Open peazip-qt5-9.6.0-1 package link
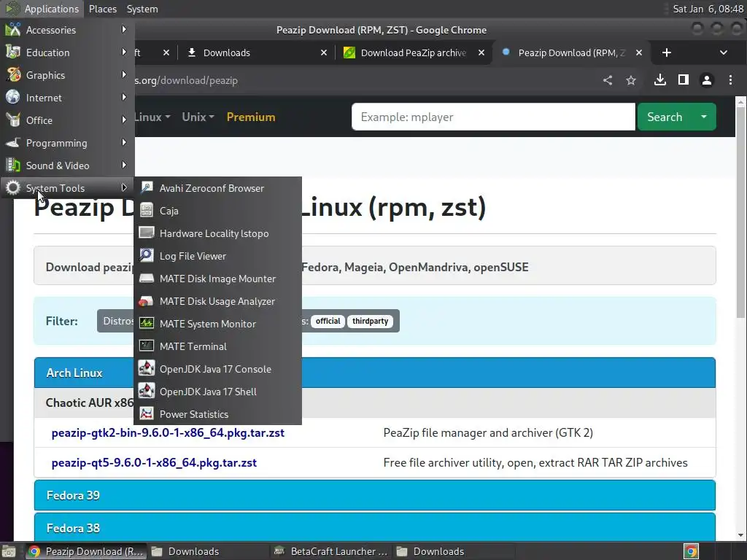 click(x=154, y=462)
